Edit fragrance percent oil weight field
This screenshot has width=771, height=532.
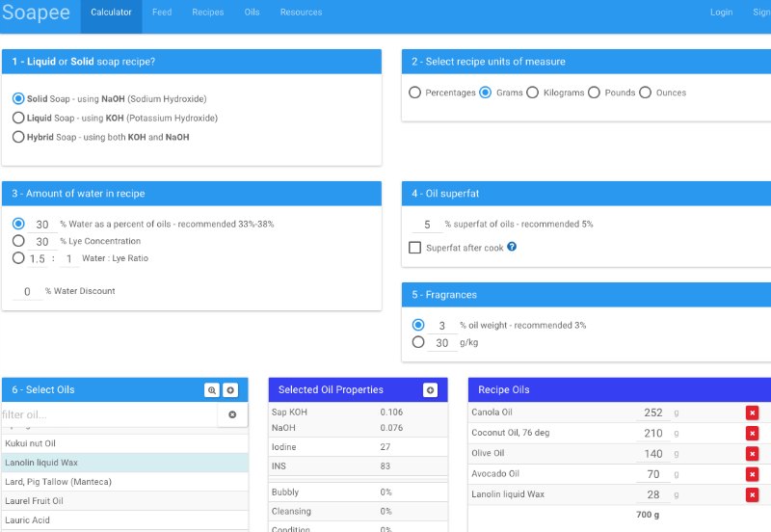point(442,326)
